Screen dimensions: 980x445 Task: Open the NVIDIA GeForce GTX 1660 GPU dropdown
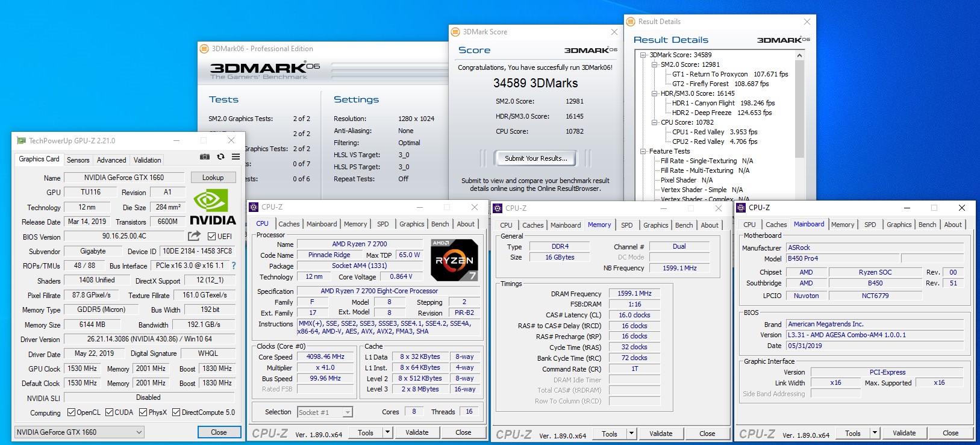[80, 432]
